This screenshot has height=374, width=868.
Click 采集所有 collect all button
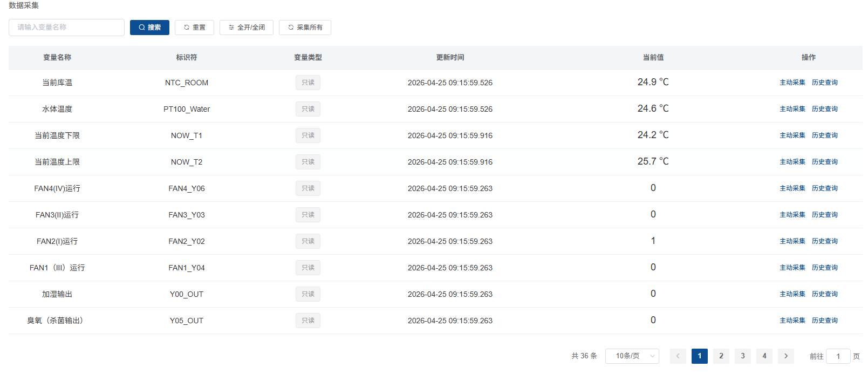pyautogui.click(x=305, y=28)
